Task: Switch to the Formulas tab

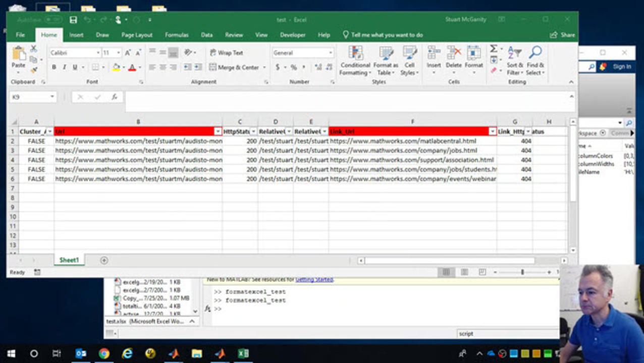Action: pyautogui.click(x=177, y=35)
